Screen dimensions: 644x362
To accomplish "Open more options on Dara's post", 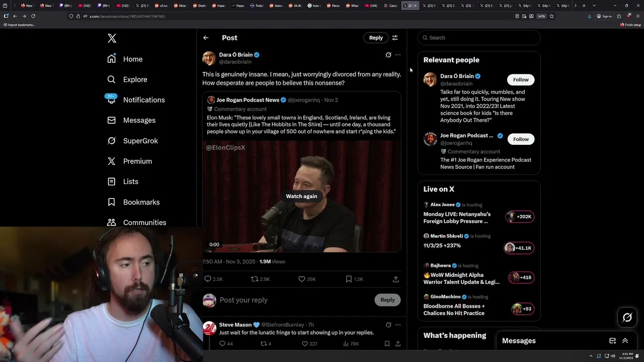I will 398,55.
